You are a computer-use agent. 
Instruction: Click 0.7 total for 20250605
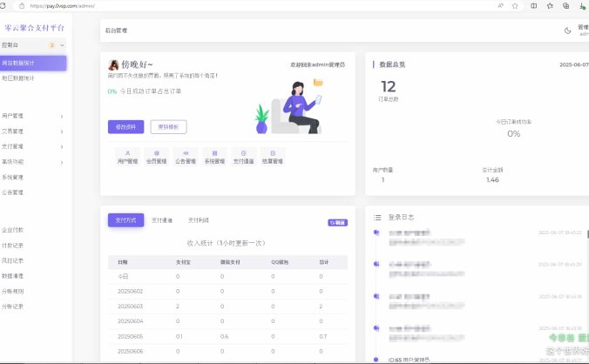323,336
